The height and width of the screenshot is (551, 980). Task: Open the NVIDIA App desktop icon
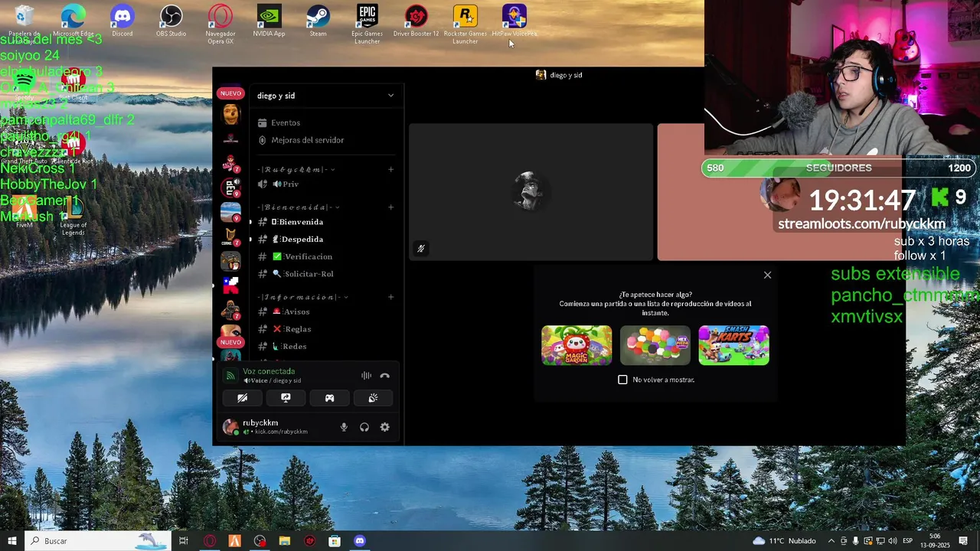tap(269, 21)
